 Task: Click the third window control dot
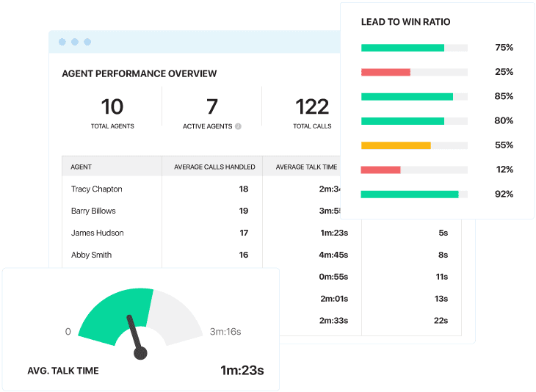click(x=87, y=42)
